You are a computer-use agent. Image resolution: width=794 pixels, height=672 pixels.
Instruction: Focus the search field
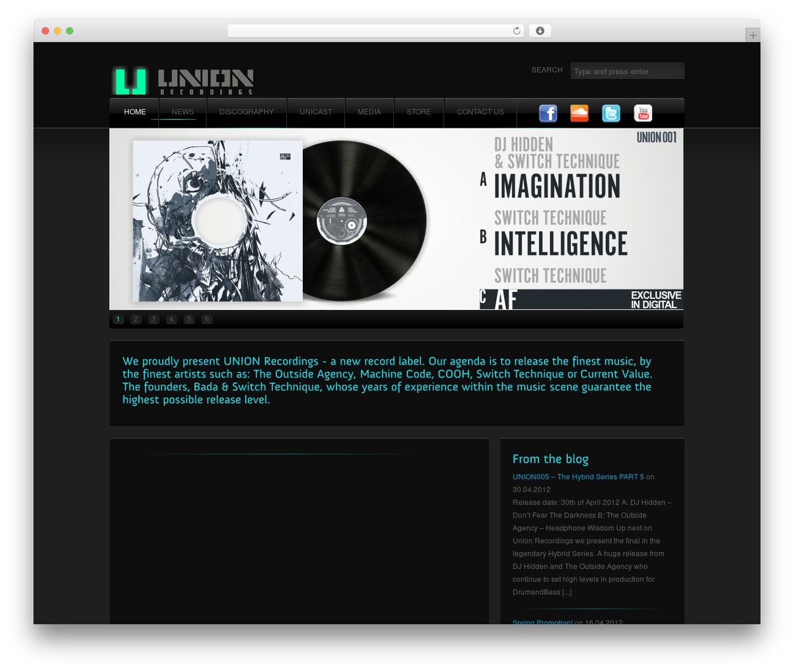(627, 71)
